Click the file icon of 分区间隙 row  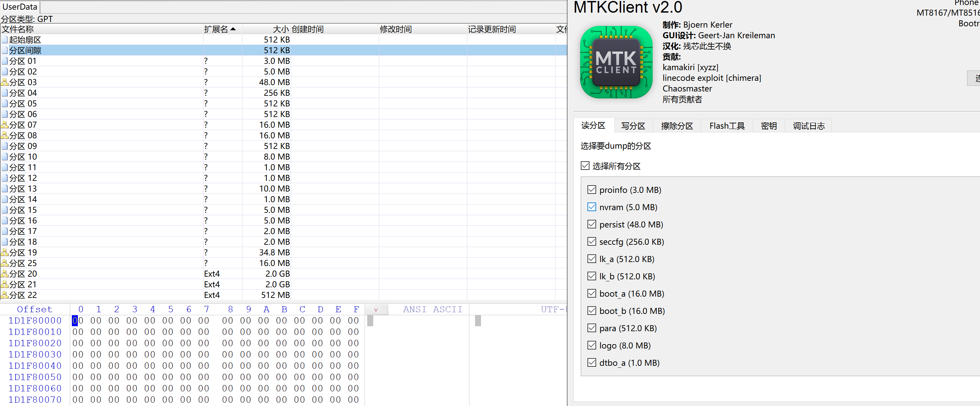5,50
